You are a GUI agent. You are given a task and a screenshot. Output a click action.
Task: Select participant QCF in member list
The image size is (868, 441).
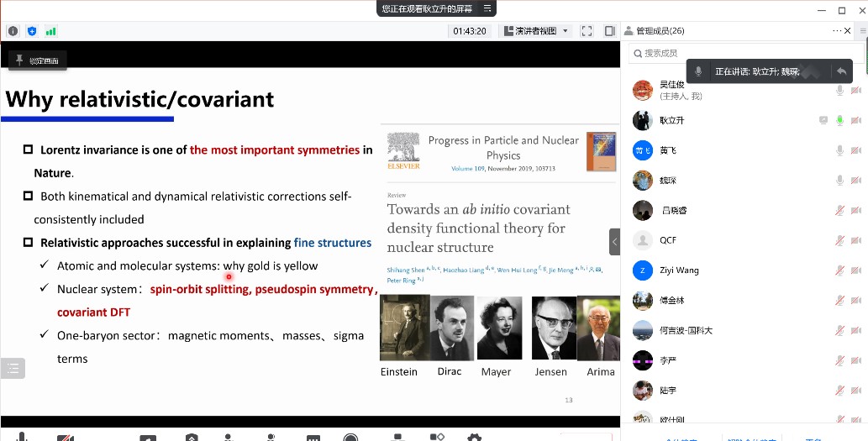click(x=667, y=241)
